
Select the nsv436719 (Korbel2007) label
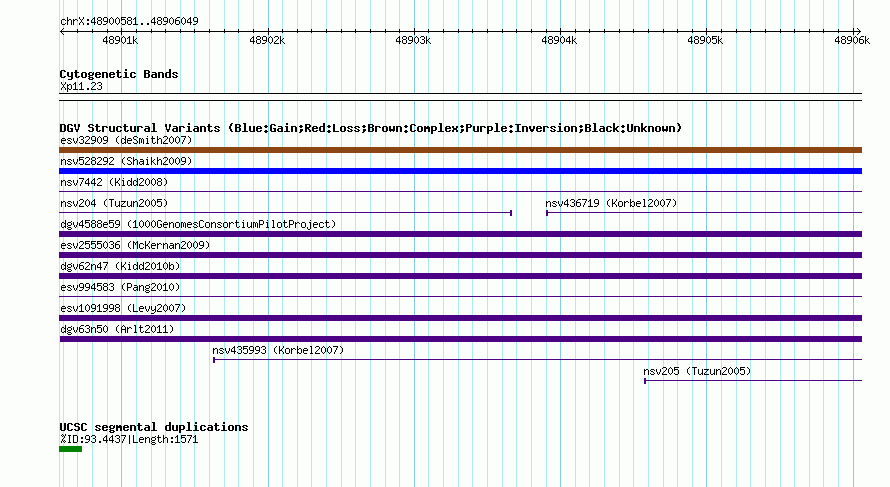coord(611,203)
